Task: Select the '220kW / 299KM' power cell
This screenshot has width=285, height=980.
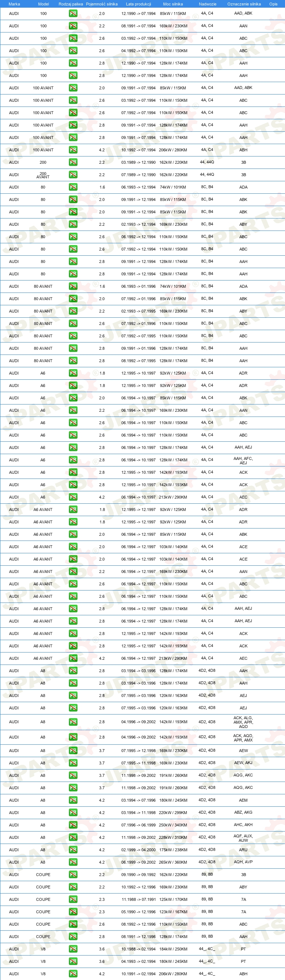Action: click(x=173, y=813)
